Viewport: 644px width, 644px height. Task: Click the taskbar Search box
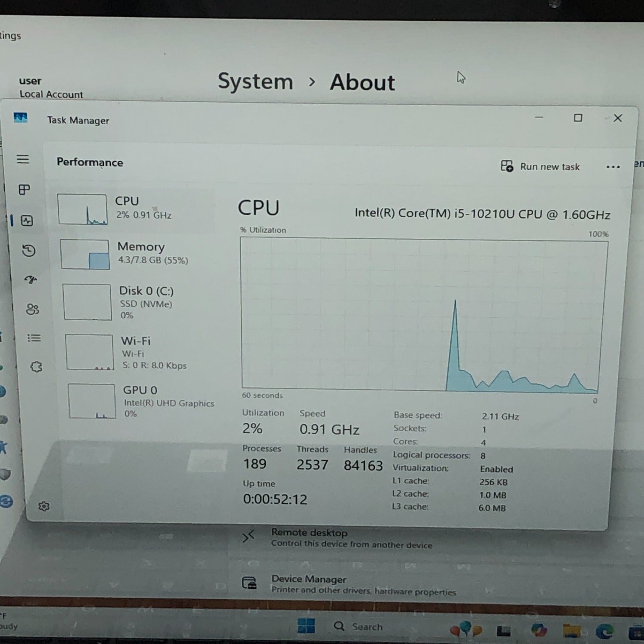358,626
